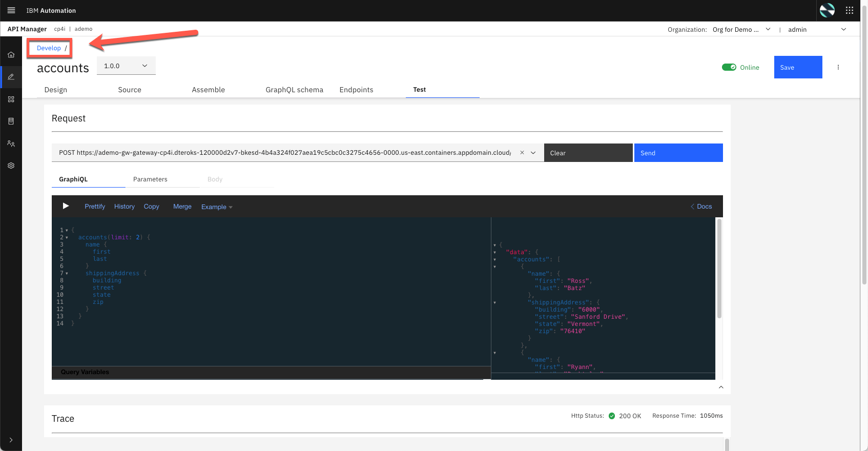Fold the shippingAddress block at line 7
This screenshot has width=868, height=451.
(67, 274)
